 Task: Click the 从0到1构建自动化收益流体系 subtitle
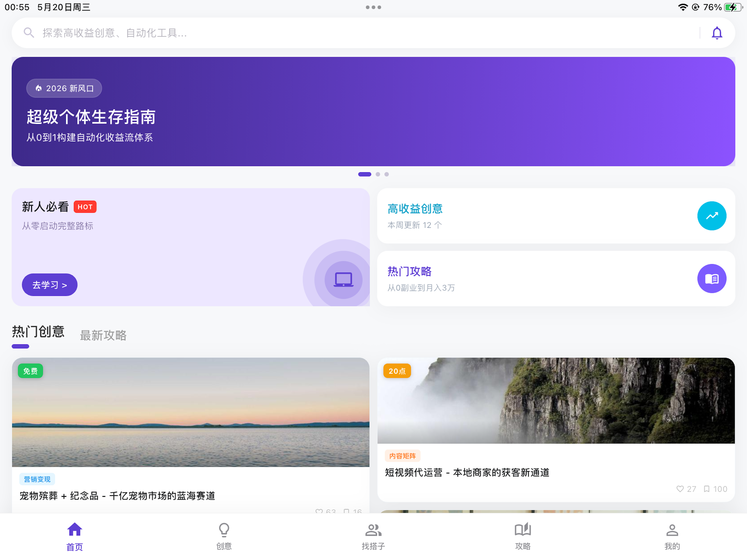tap(89, 137)
